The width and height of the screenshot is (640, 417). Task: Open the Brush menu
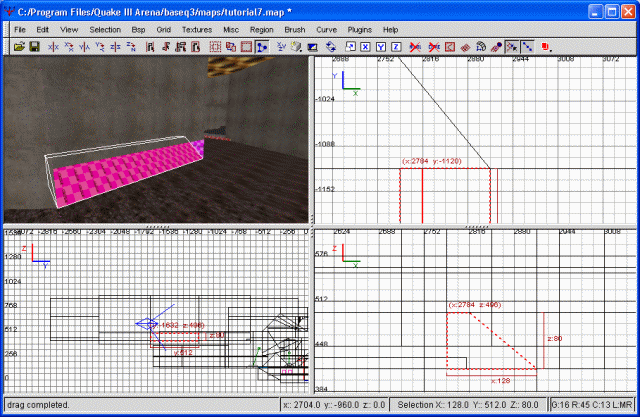coord(295,30)
